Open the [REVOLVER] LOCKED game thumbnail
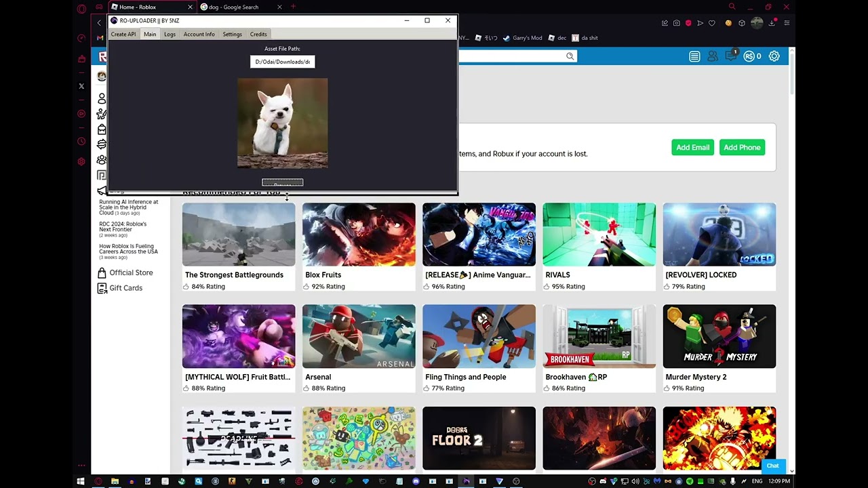Image resolution: width=868 pixels, height=488 pixels. [719, 235]
